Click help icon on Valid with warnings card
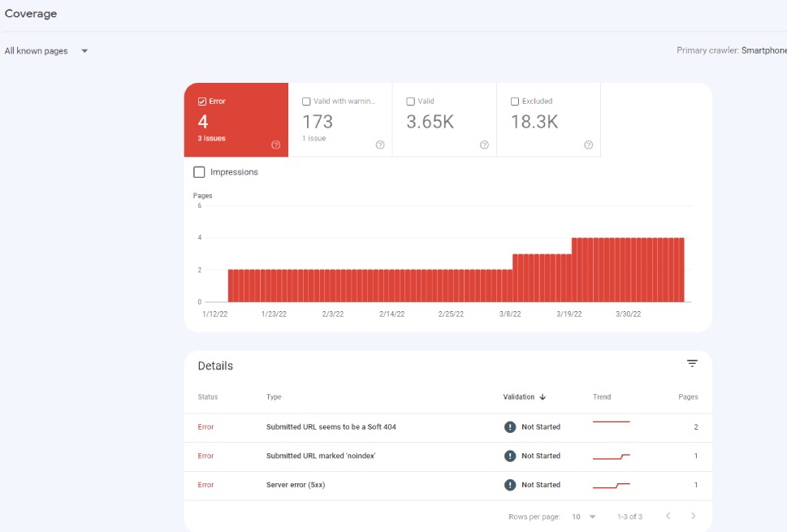787x532 pixels. pyautogui.click(x=380, y=145)
